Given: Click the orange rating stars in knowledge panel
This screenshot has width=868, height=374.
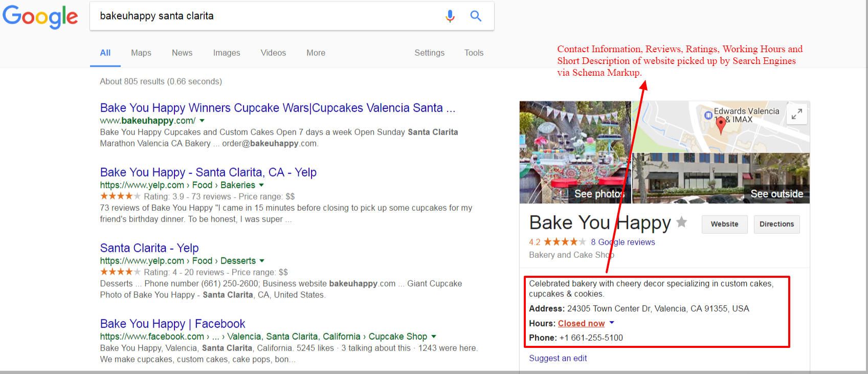Looking at the screenshot, I should coord(565,242).
